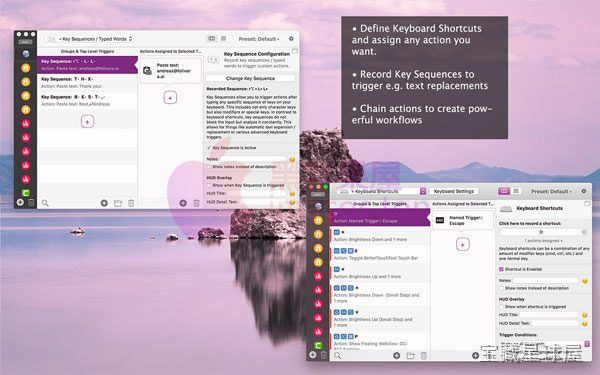This screenshot has height=375, width=600.
Task: Enable Show when shortcut is triggered
Action: [501, 307]
